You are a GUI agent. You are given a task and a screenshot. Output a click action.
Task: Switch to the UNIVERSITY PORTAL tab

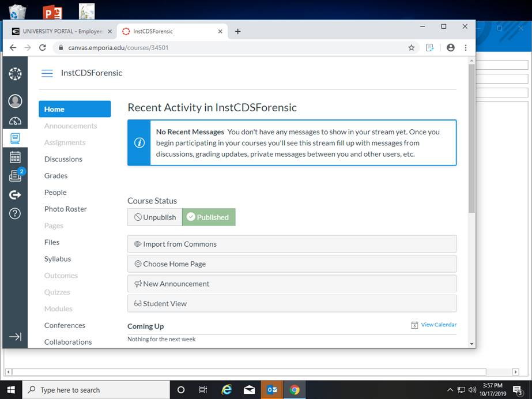[59, 31]
